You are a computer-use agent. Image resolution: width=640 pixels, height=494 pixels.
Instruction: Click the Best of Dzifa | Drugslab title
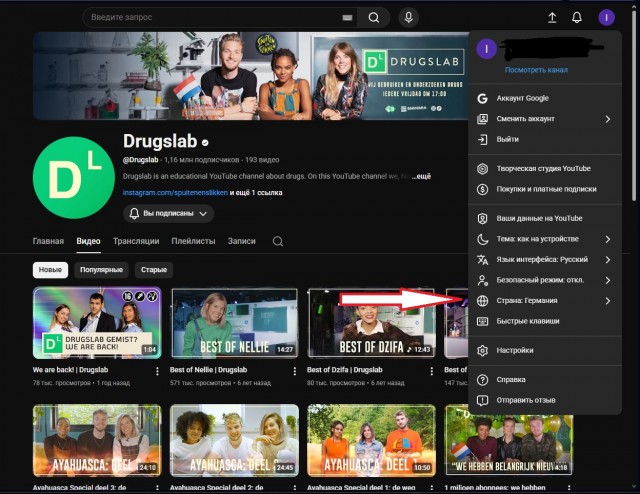pyautogui.click(x=344, y=370)
